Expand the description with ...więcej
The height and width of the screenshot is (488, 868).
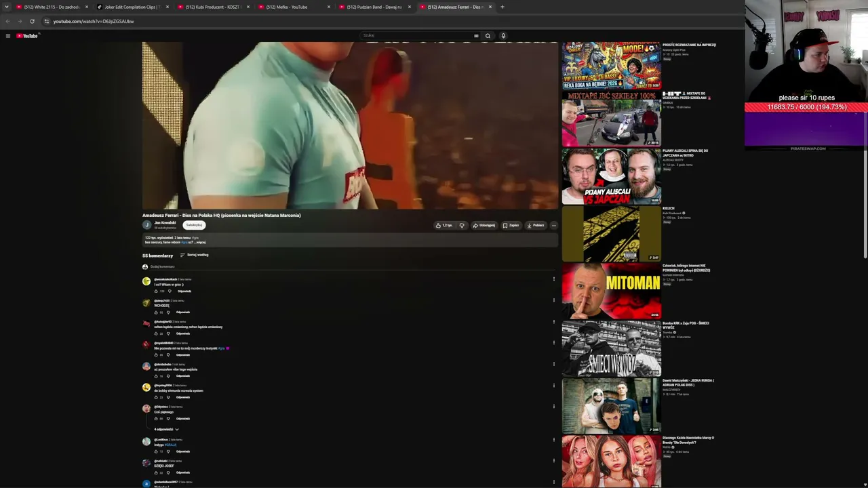pyautogui.click(x=200, y=242)
